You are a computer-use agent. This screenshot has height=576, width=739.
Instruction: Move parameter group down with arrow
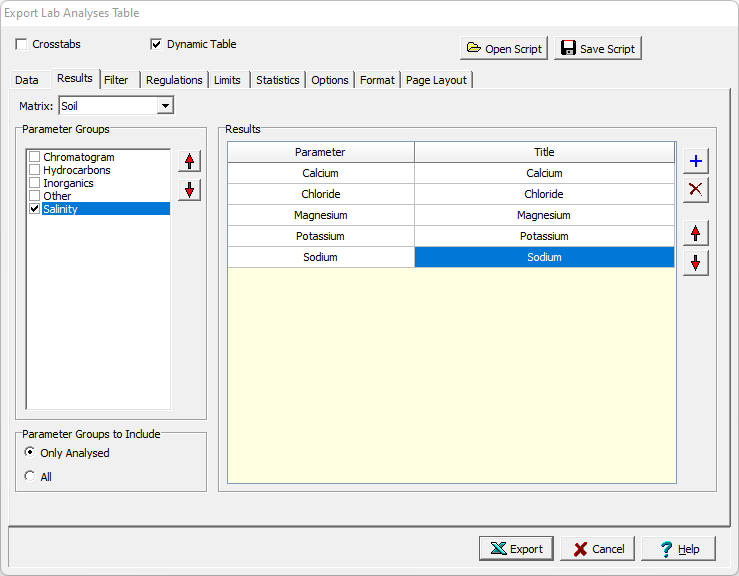coord(189,190)
